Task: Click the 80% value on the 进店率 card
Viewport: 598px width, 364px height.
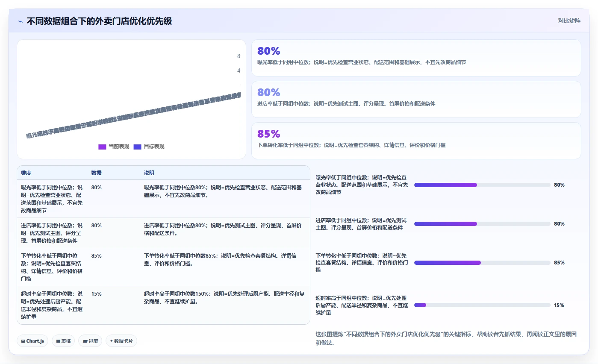Action: [x=268, y=92]
